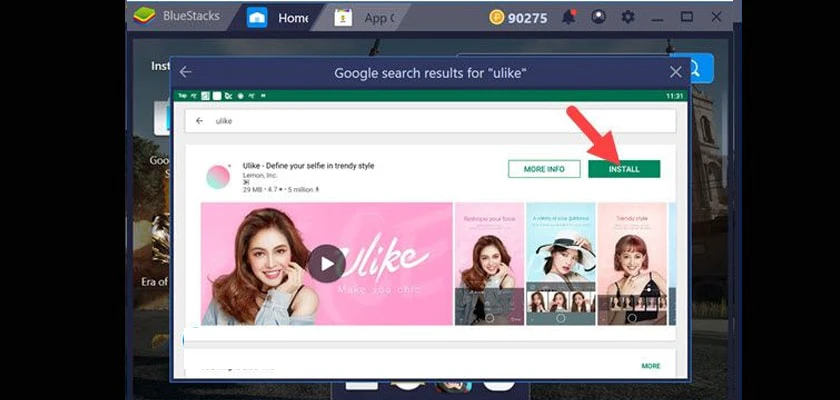Switch to the Home tab

[279, 18]
